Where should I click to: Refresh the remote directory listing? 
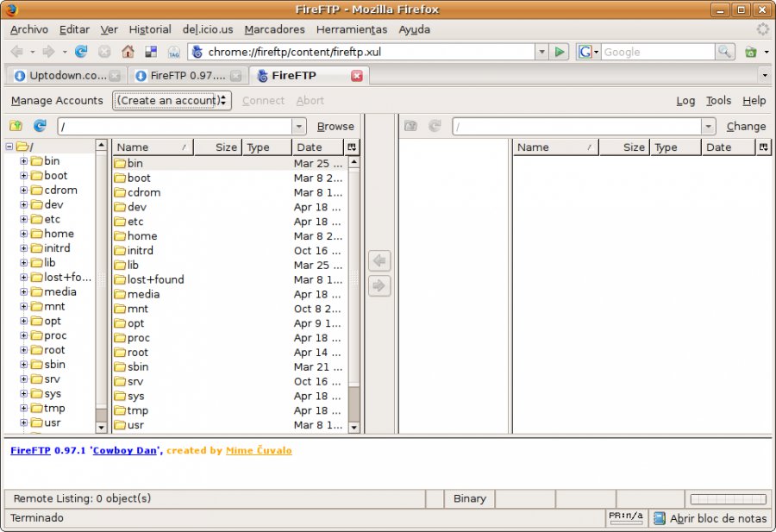(x=435, y=126)
